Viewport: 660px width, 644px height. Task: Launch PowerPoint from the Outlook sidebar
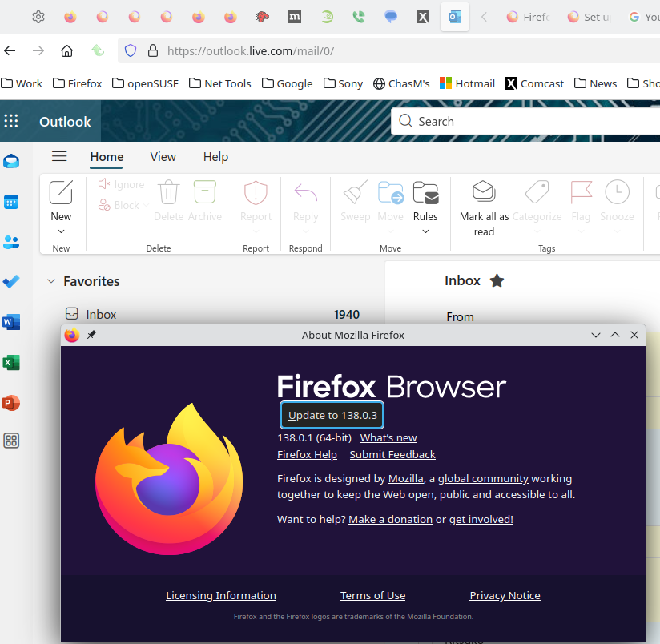(x=11, y=403)
